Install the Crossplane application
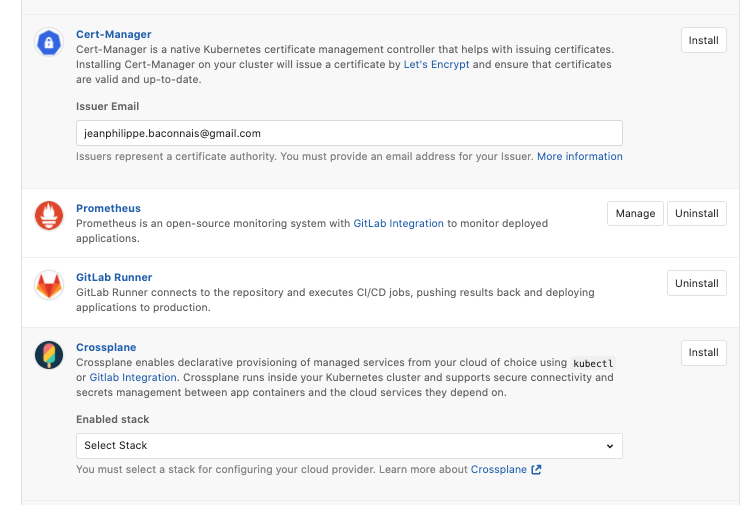The image size is (754, 505). [704, 352]
